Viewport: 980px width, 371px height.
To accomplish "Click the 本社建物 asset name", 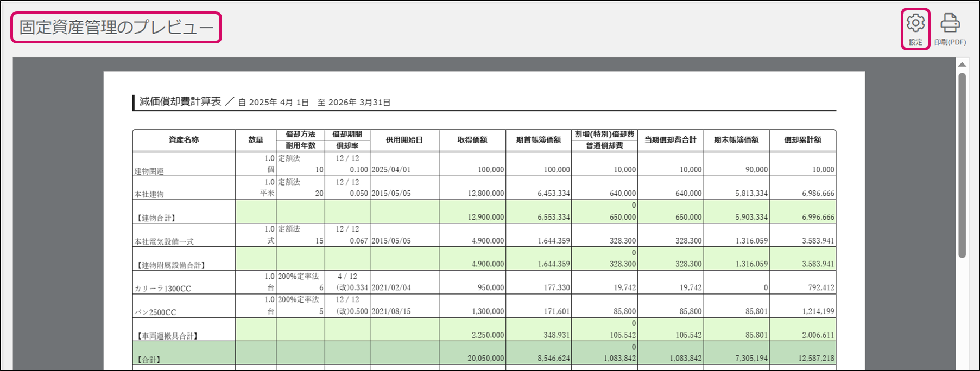I will tap(149, 194).
